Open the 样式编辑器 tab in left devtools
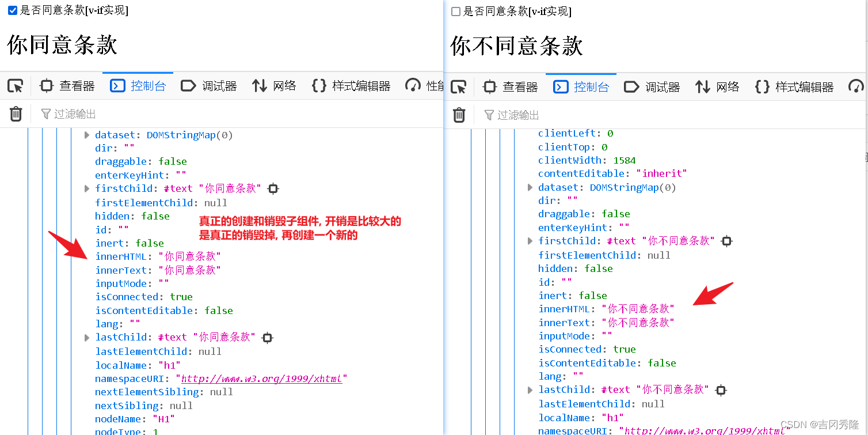 click(x=351, y=86)
